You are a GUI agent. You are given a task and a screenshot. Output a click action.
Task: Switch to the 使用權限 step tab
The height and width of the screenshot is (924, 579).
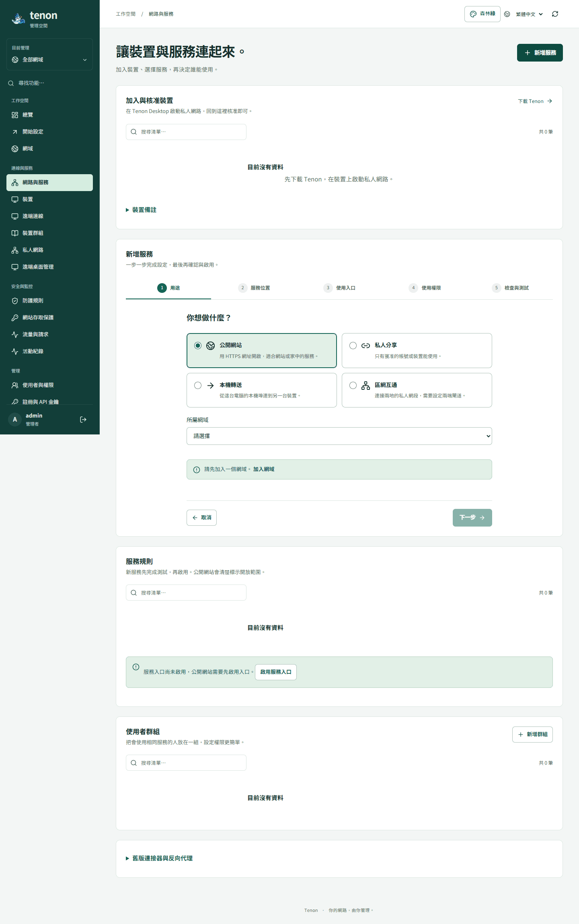[425, 288]
